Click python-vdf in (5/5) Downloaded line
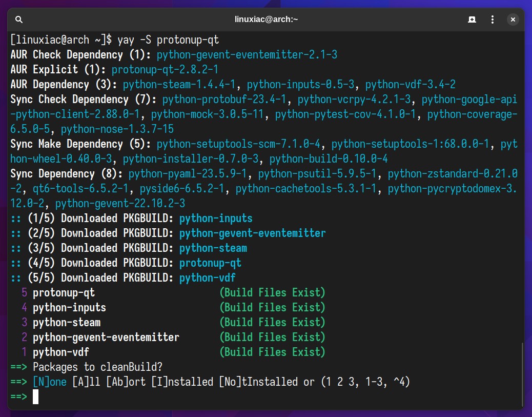 (207, 278)
